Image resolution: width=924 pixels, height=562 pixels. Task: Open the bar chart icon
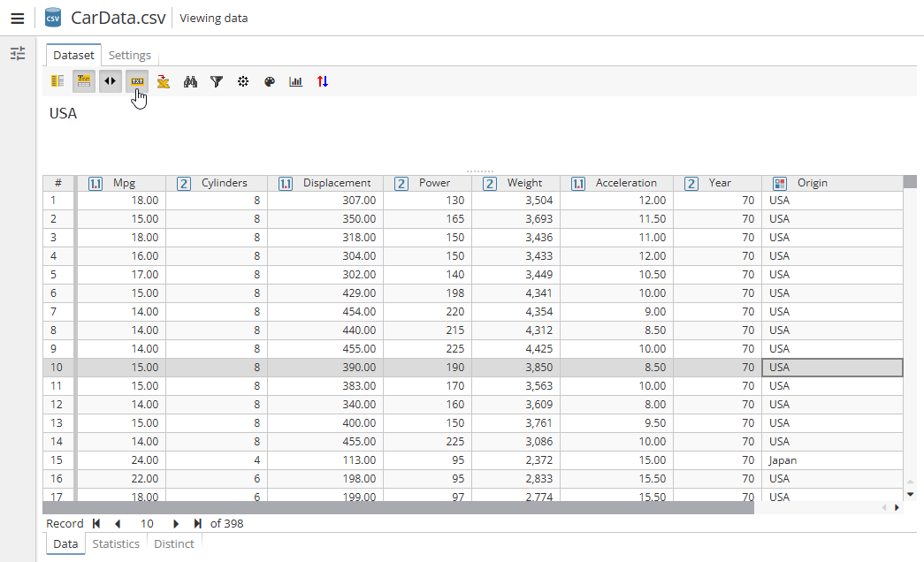[x=296, y=81]
